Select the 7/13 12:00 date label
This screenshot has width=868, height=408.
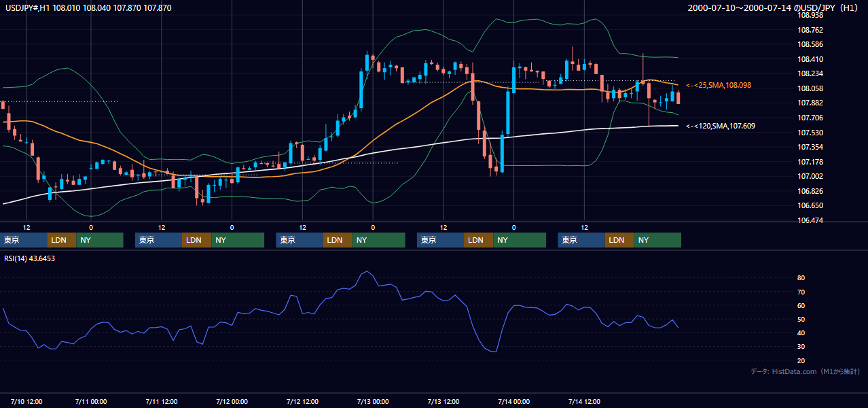pos(443,401)
